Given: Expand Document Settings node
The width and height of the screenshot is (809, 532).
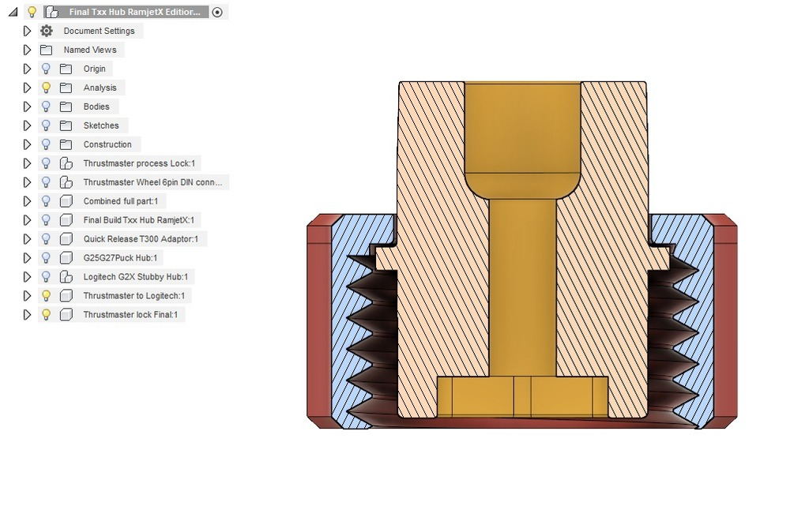Looking at the screenshot, I should [x=27, y=31].
